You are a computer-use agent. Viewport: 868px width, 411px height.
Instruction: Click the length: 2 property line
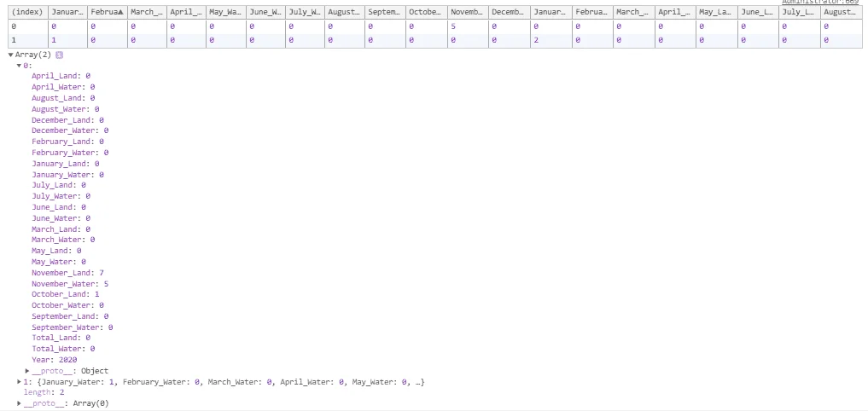tap(44, 392)
